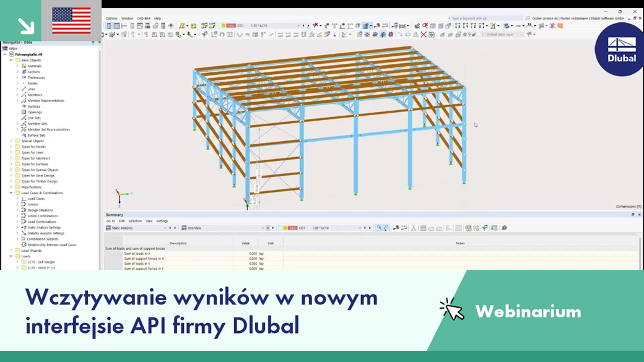Image resolution: width=644 pixels, height=362 pixels.
Task: Select the LC10 - Self-Weight load item
Action: coord(41,262)
